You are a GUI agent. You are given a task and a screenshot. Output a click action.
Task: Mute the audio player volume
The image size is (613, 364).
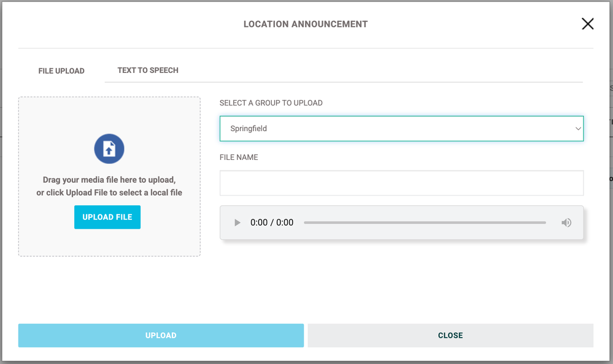pyautogui.click(x=566, y=222)
